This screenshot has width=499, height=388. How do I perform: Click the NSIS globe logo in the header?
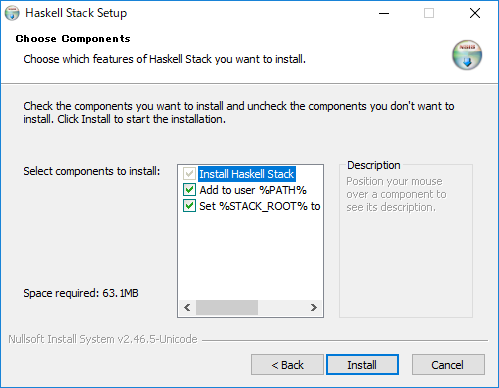click(x=467, y=55)
